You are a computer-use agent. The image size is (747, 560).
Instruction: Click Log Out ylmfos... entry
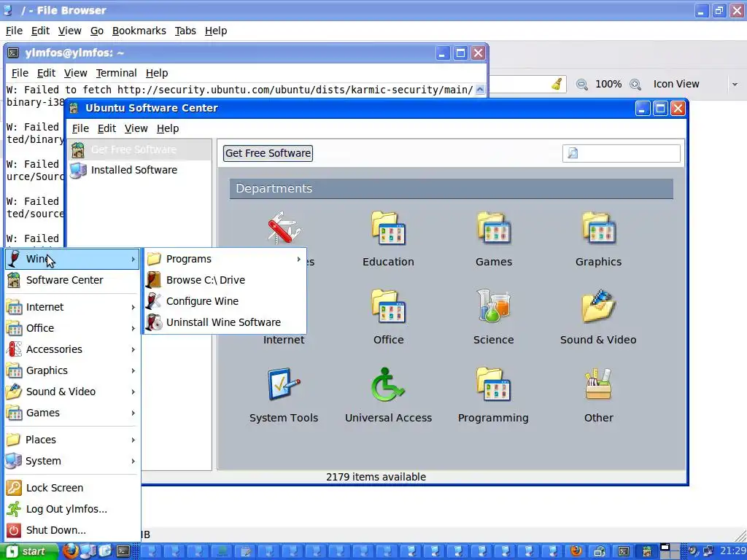coord(72,509)
